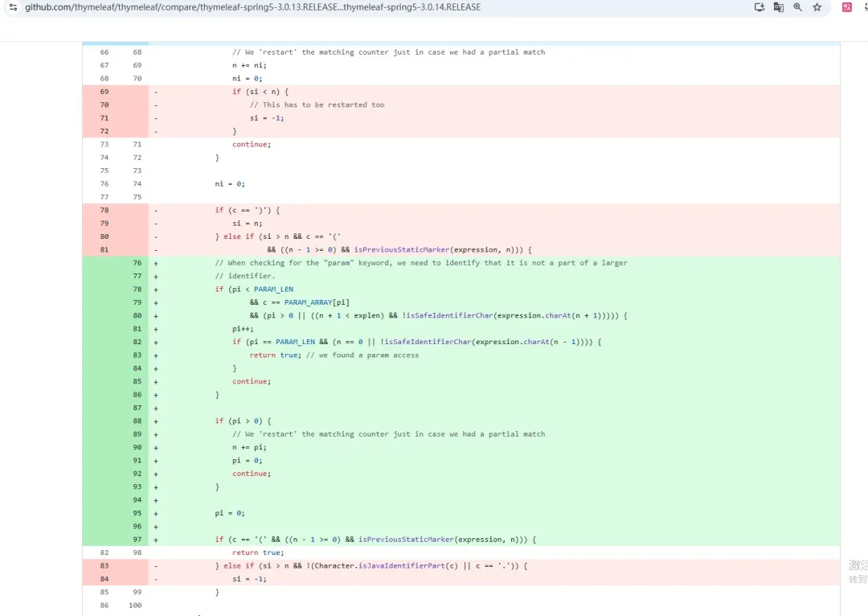Click 'n += pi;' code on line 90
The image size is (868, 616).
(x=249, y=447)
